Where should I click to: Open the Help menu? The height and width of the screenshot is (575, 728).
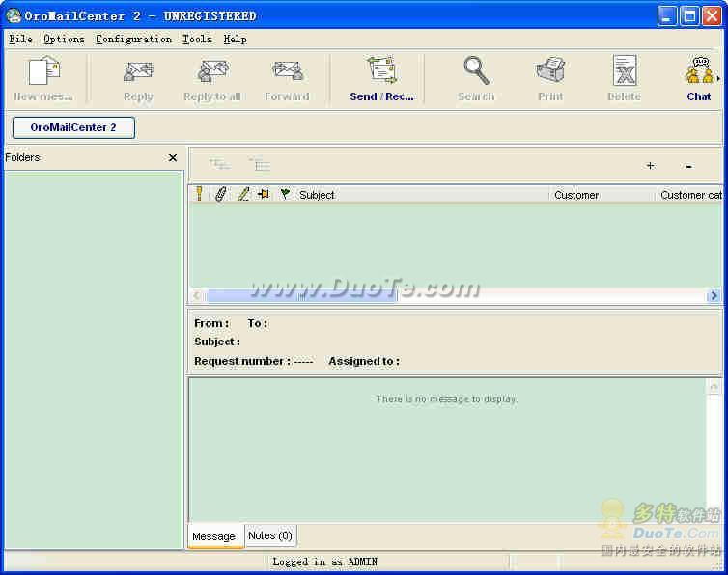(236, 39)
